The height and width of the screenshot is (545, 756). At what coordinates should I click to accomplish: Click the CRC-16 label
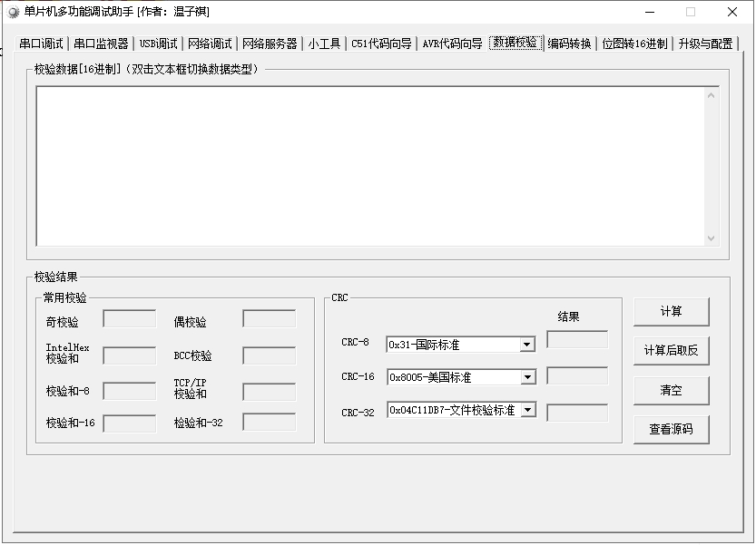pyautogui.click(x=358, y=377)
